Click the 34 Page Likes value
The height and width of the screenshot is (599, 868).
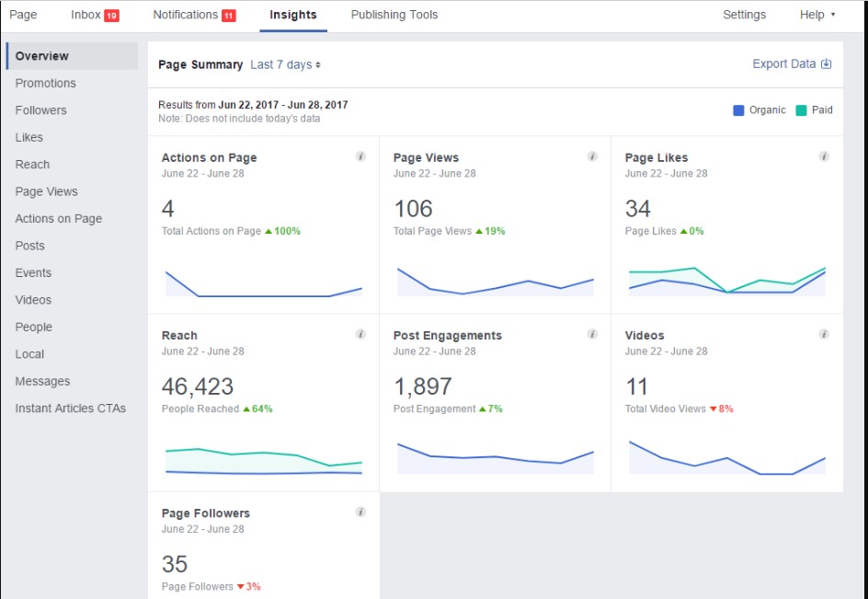[638, 209]
